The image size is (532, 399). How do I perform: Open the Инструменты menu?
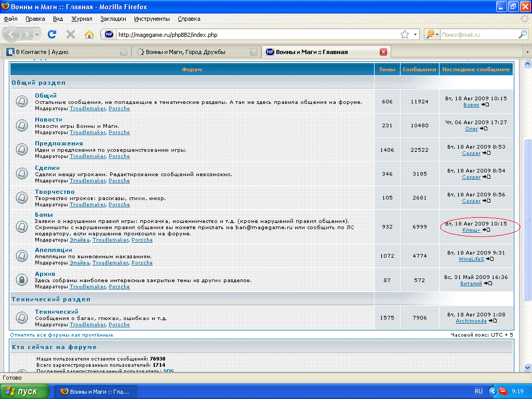pyautogui.click(x=152, y=19)
